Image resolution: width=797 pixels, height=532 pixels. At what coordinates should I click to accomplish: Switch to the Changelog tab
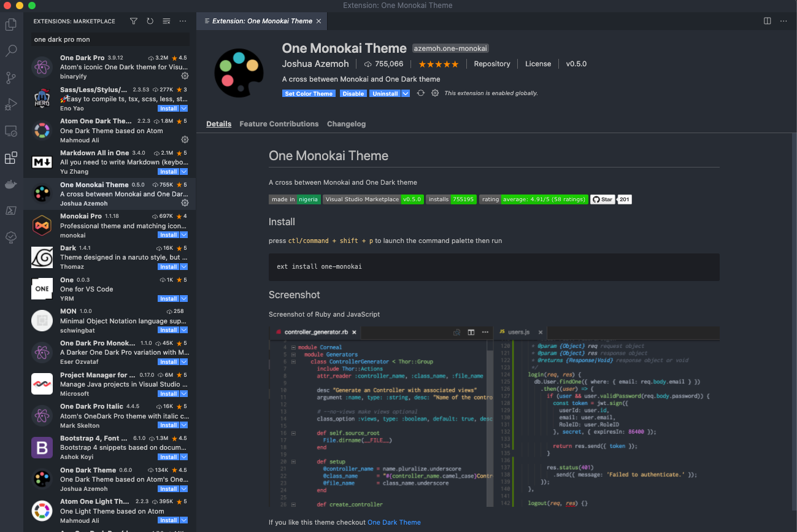click(x=346, y=123)
